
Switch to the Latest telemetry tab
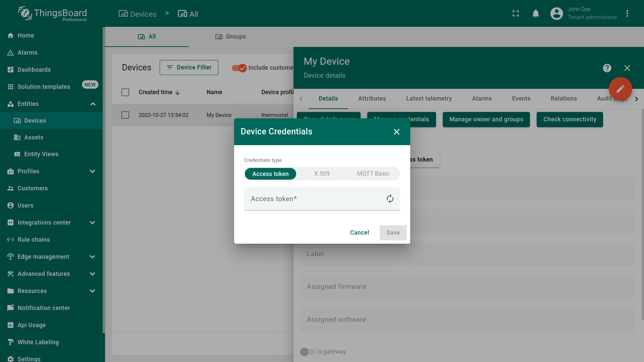429,99
